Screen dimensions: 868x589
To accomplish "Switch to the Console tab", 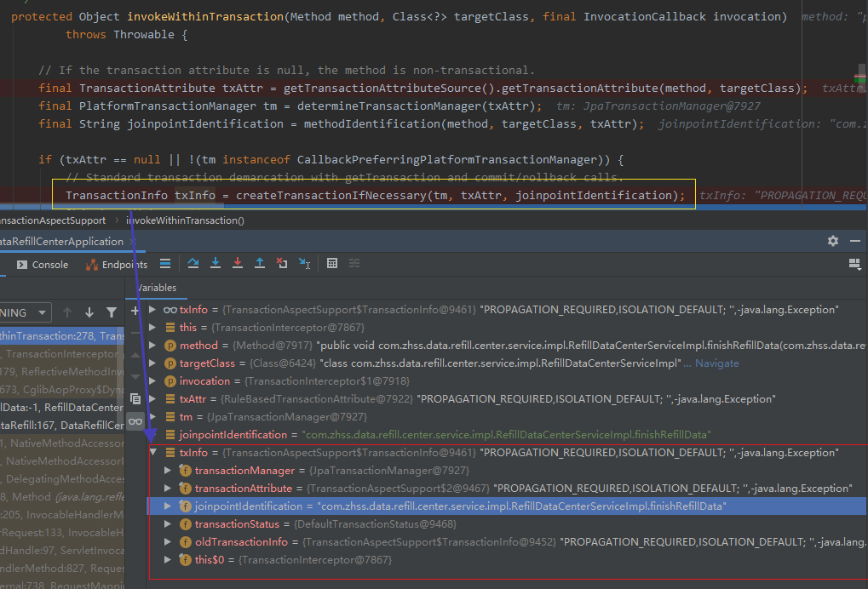I will [42, 265].
